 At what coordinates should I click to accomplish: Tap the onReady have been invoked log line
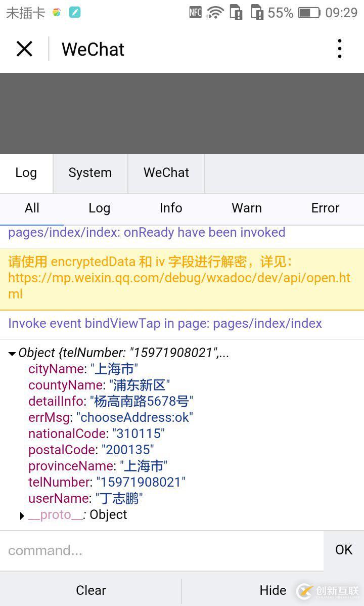(147, 233)
